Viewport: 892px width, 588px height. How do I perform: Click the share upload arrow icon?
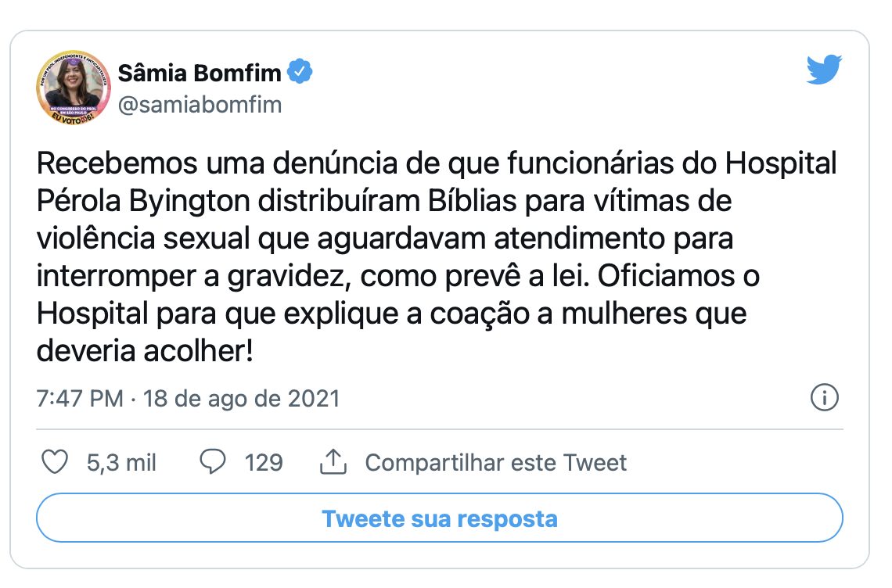333,462
